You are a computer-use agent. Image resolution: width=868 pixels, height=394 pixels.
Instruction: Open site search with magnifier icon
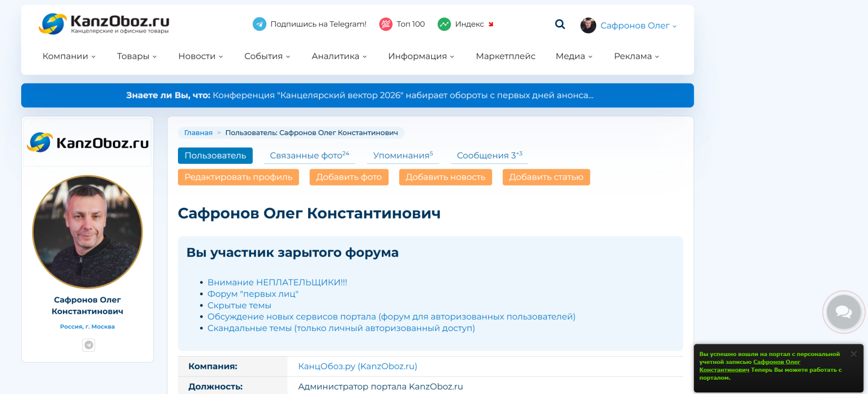[560, 24]
